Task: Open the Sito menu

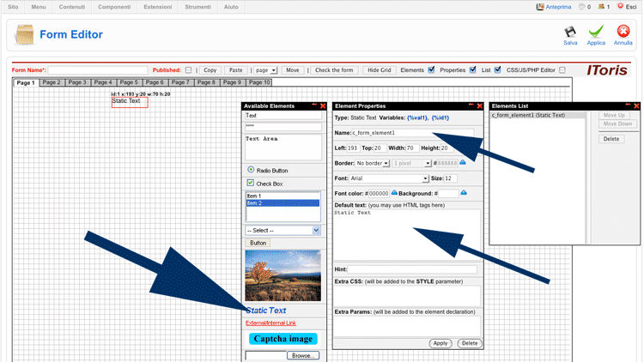Action: click(13, 7)
